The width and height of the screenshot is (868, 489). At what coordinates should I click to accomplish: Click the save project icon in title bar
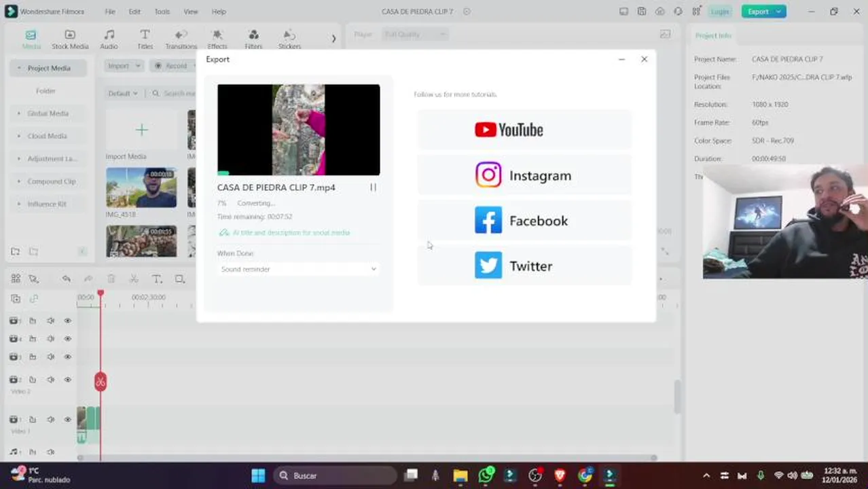pos(642,12)
